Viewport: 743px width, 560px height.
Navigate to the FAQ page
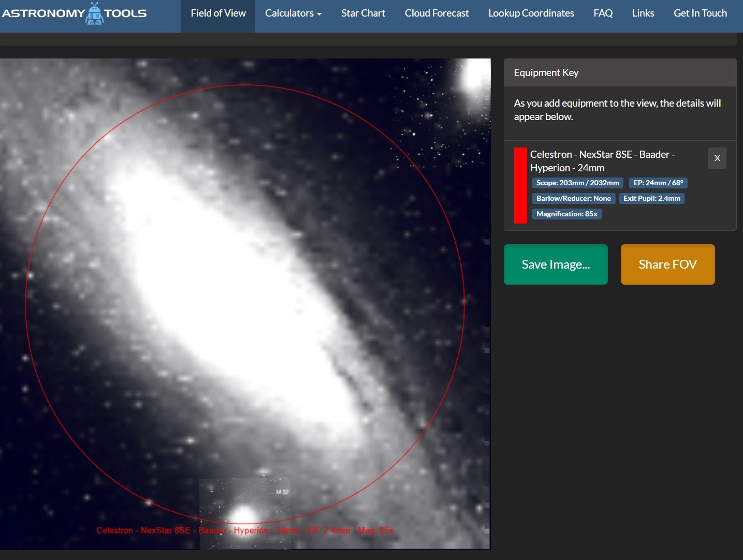coord(603,13)
